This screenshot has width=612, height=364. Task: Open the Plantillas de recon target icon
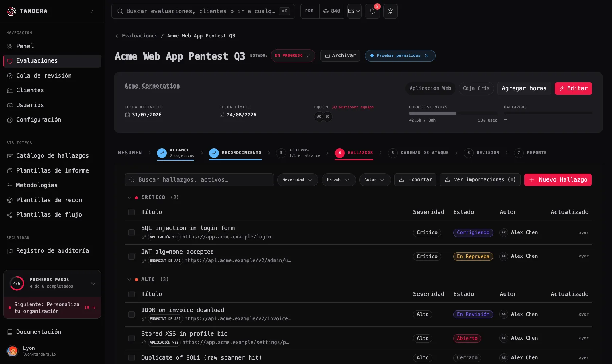[10, 200]
